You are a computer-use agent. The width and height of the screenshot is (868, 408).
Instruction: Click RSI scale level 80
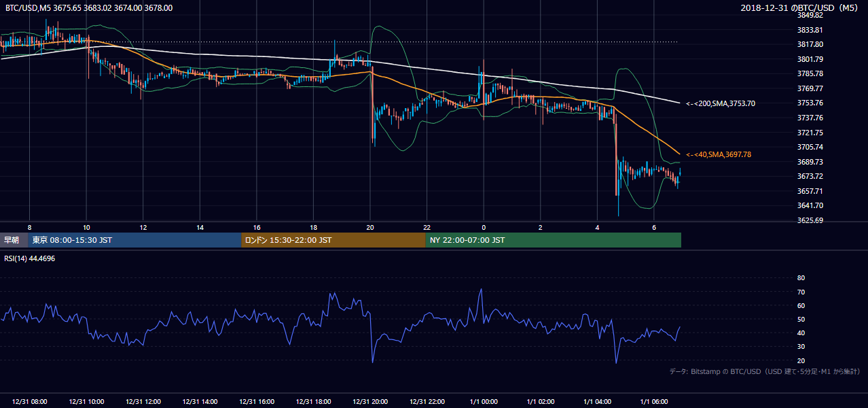pos(801,278)
